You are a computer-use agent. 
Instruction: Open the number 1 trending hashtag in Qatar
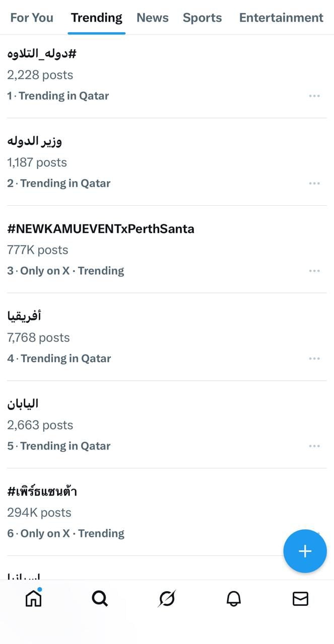(42, 54)
